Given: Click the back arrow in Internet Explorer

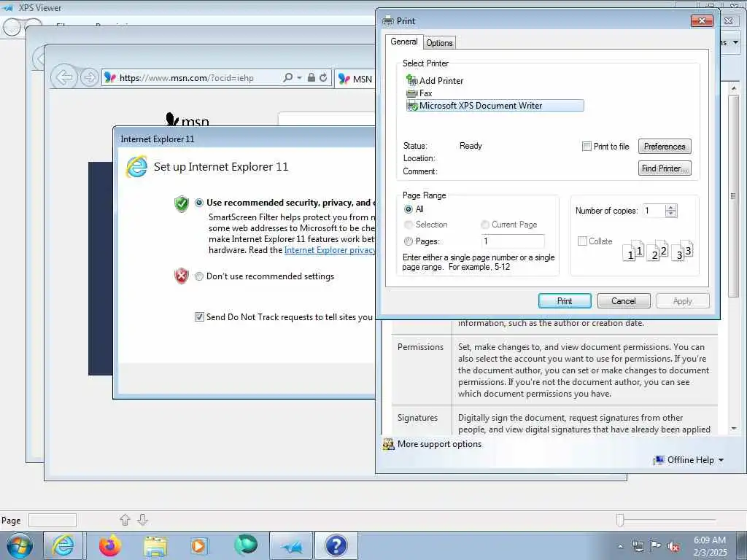Looking at the screenshot, I should [x=64, y=77].
